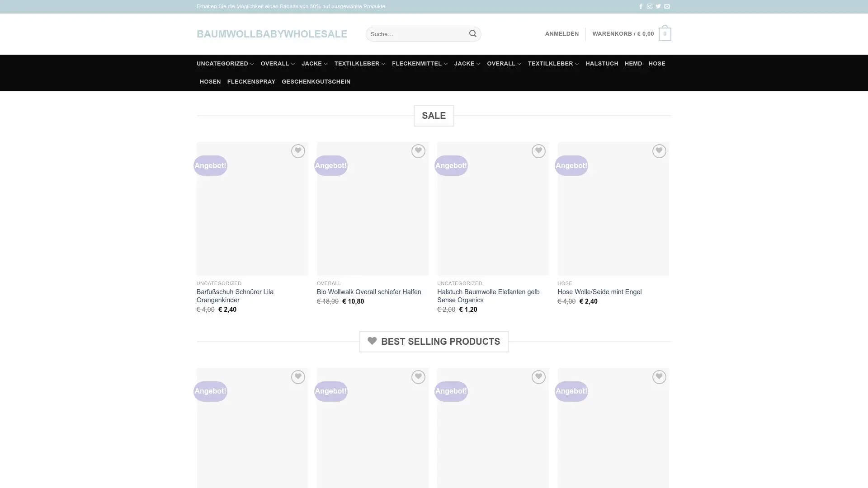Screen dimensions: 868x488
Task: Add Bio Wollwalk Overall to wishlist
Action: tap(418, 151)
